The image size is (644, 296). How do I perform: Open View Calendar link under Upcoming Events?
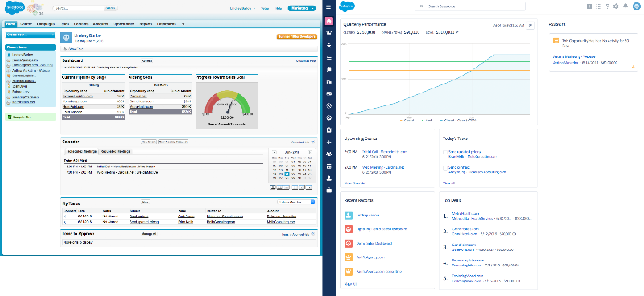[355, 183]
